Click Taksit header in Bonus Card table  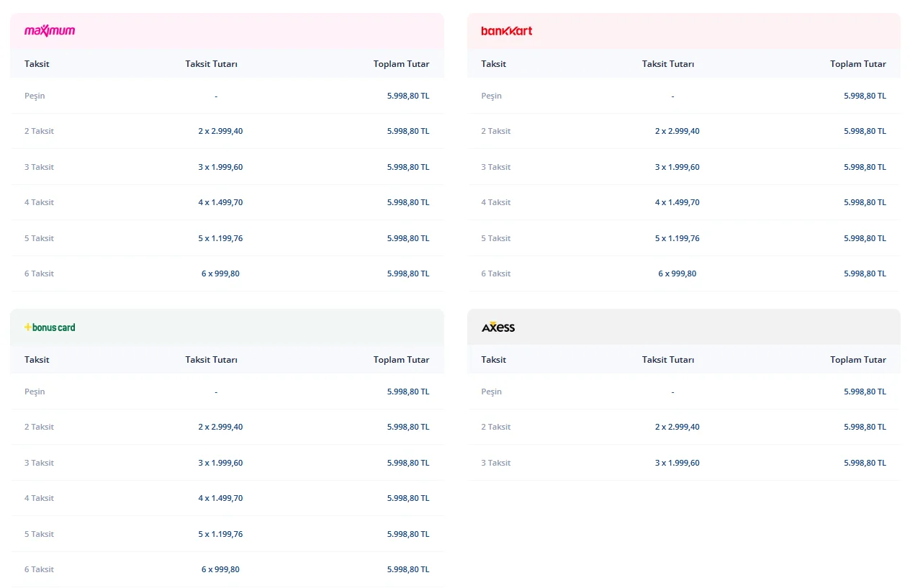[37, 360]
